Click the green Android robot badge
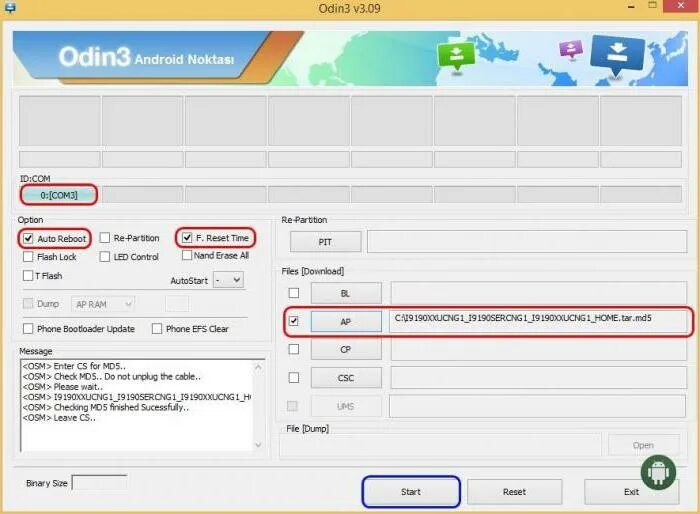This screenshot has width=700, height=514. (x=658, y=472)
